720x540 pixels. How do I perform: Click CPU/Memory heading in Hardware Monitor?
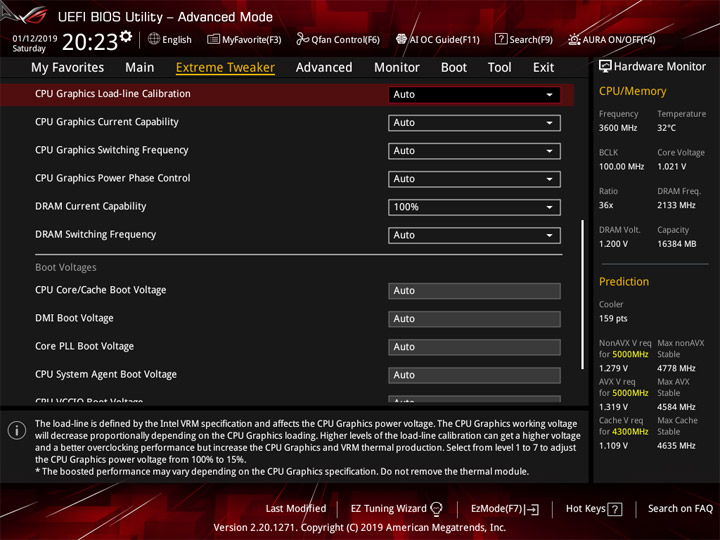[632, 91]
